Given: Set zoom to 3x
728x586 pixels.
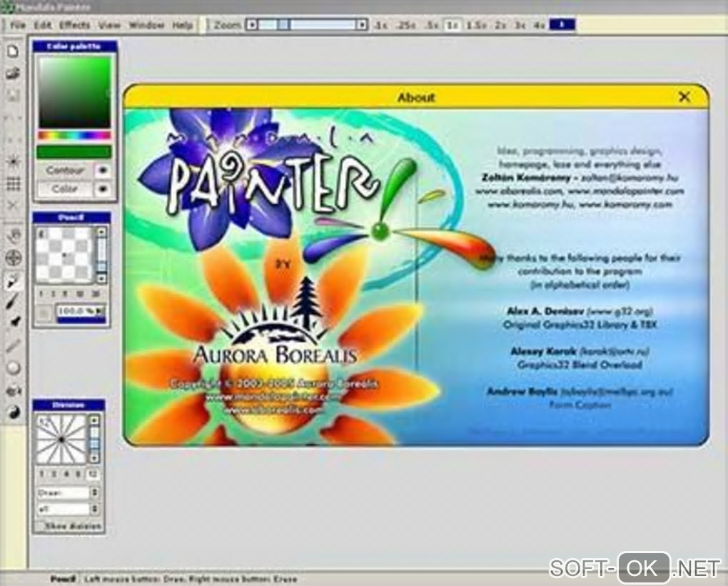Looking at the screenshot, I should [520, 25].
